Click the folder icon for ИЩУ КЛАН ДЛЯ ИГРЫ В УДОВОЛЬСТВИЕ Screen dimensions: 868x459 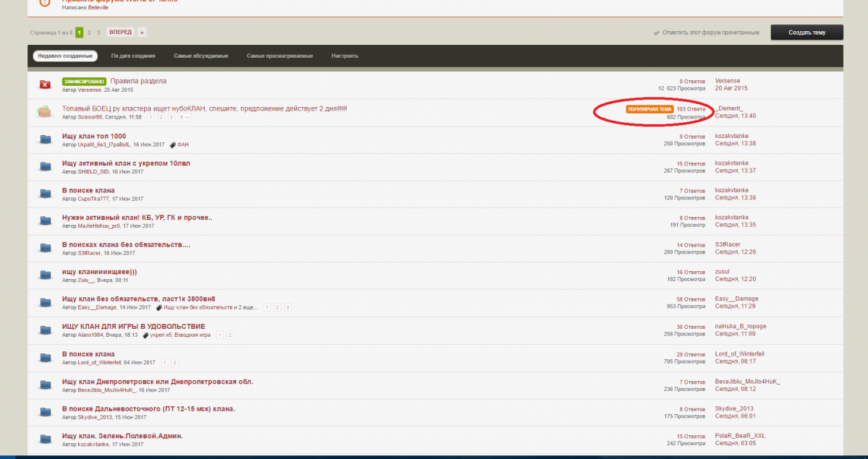(x=45, y=330)
